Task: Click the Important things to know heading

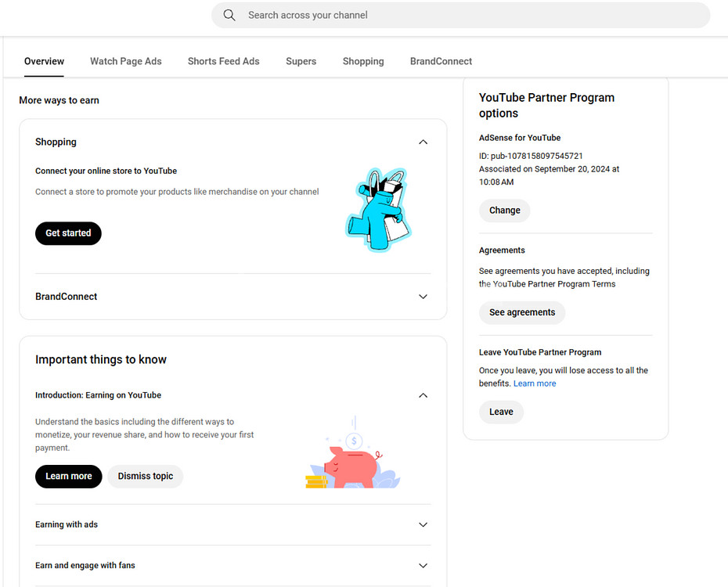Action: (x=101, y=359)
